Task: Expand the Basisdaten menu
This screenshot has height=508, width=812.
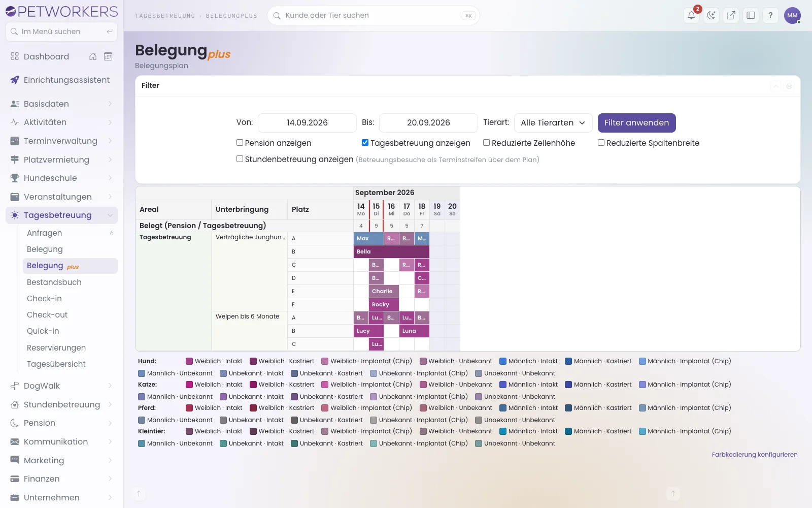Action: point(61,104)
